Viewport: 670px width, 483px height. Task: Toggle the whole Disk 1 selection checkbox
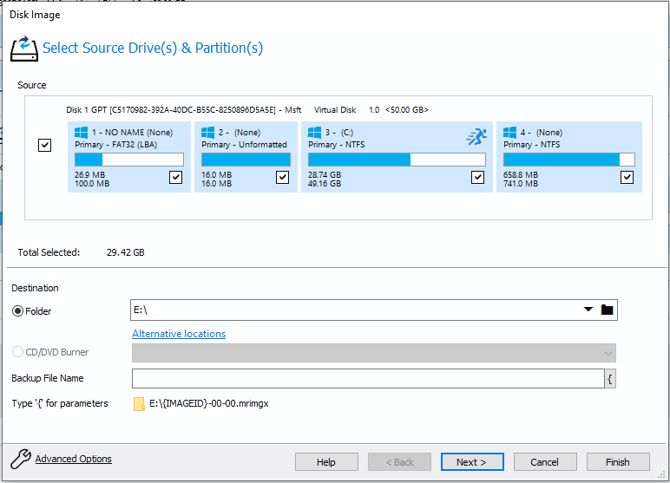(x=44, y=145)
